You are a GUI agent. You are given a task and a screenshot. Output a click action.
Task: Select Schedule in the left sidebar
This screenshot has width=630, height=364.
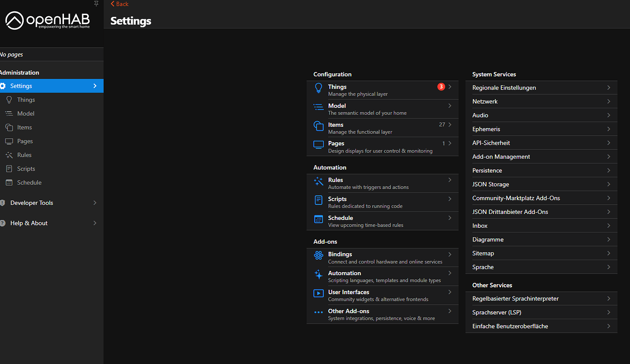(x=29, y=182)
